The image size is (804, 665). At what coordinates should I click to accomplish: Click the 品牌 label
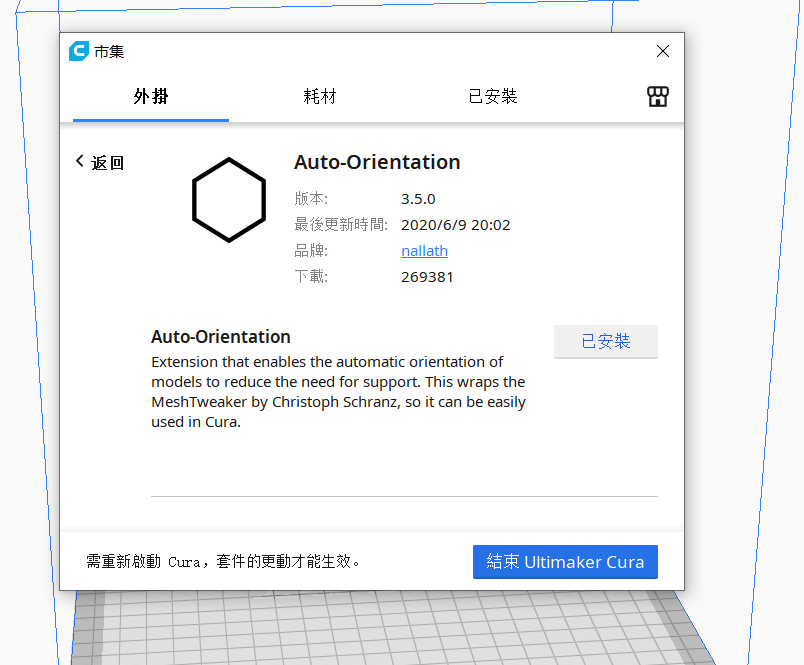pos(311,251)
